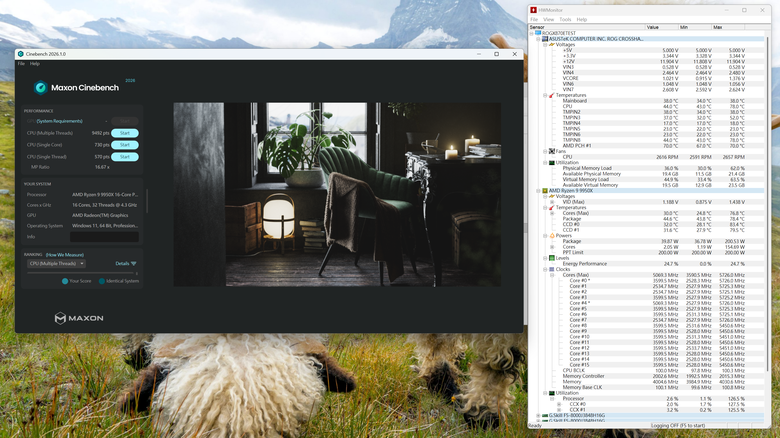The image size is (780, 438).
Task: Show ranking Details in Cinebench
Action: pyautogui.click(x=125, y=264)
